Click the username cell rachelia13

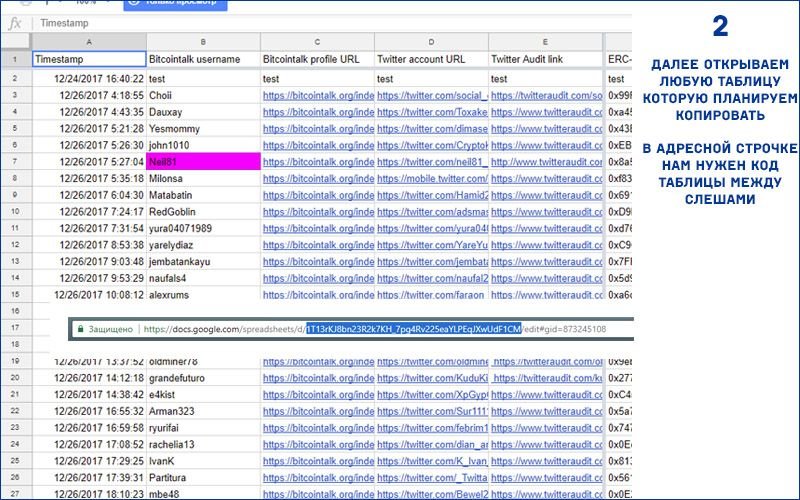[x=203, y=444]
